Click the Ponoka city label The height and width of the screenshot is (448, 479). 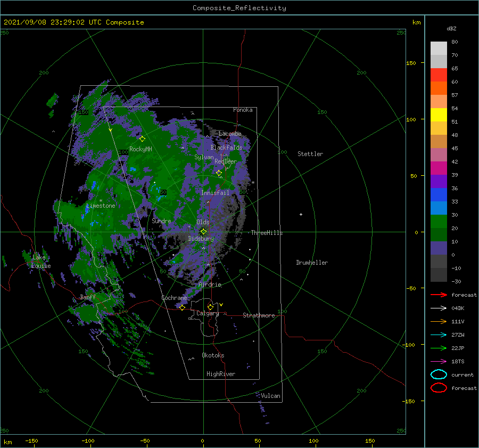(243, 110)
